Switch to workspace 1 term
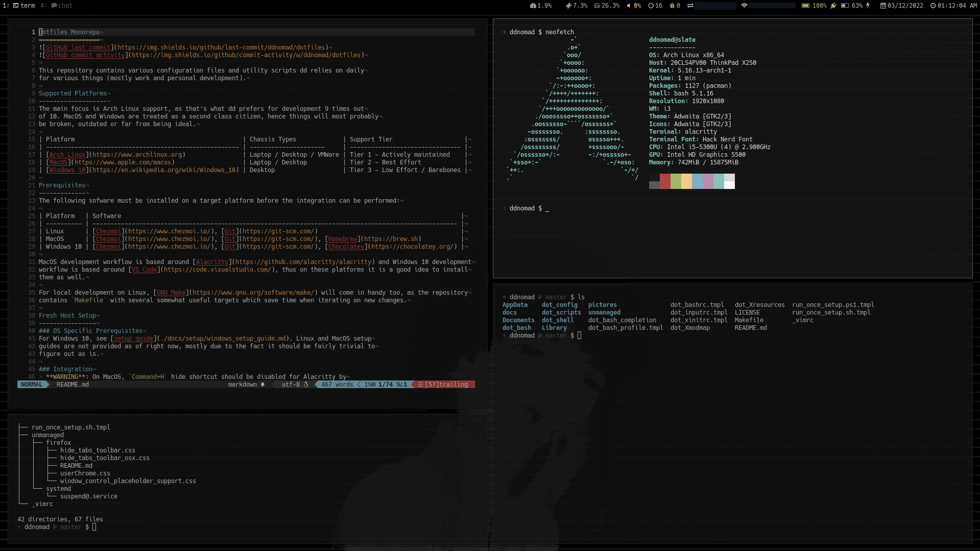Image resolution: width=980 pixels, height=551 pixels. tap(19, 6)
